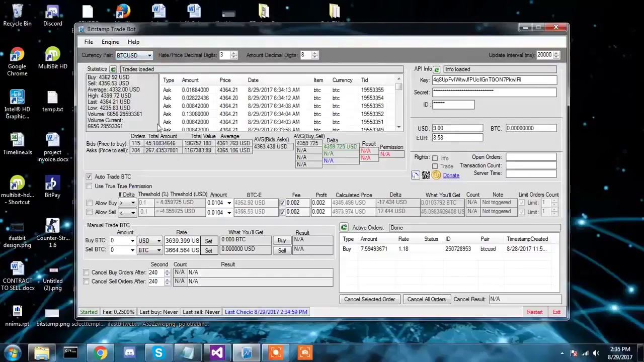Launch BitPay from the desktop
Image resolution: width=644 pixels, height=362 pixels.
[52, 187]
